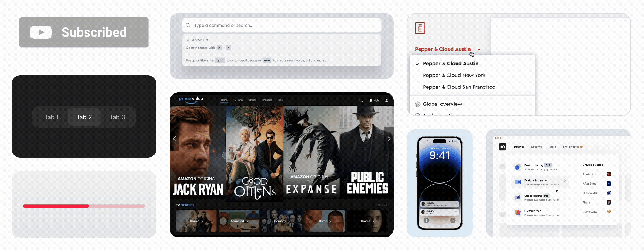
Task: Open Creative feed
Action: tap(540, 213)
